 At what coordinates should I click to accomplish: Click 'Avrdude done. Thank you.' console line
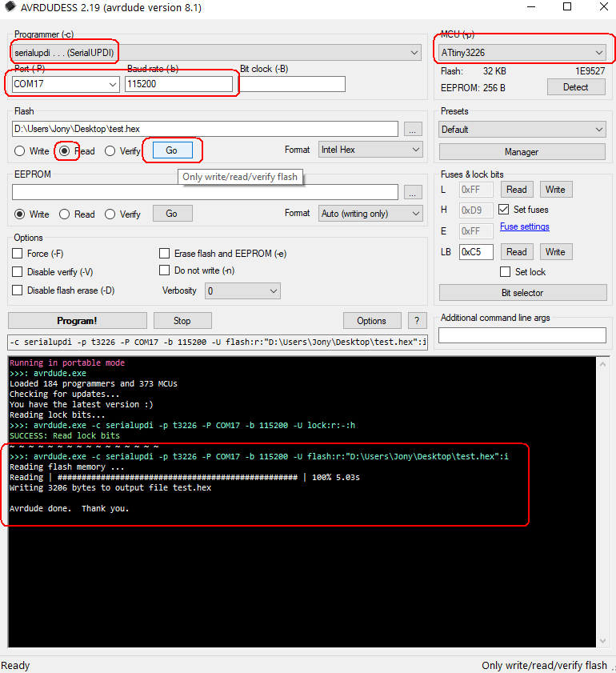pos(70,509)
